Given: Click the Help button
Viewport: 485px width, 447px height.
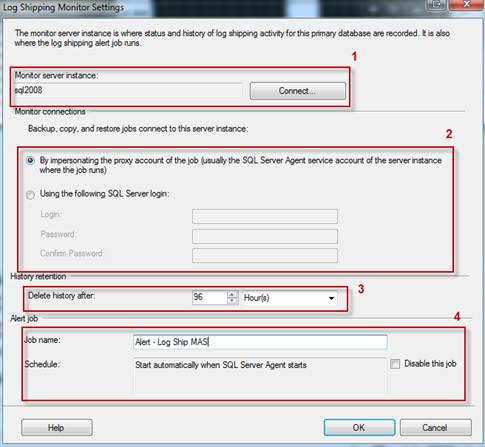Looking at the screenshot, I should coord(57,427).
